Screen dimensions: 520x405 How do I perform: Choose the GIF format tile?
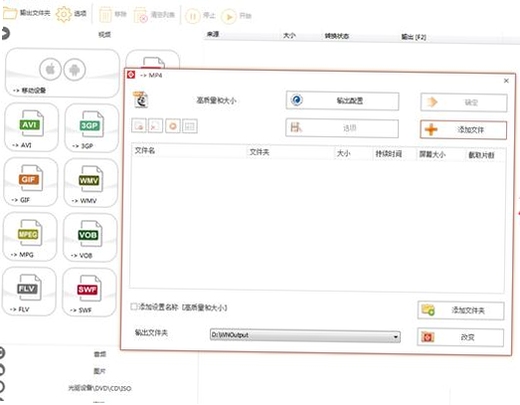pyautogui.click(x=31, y=182)
